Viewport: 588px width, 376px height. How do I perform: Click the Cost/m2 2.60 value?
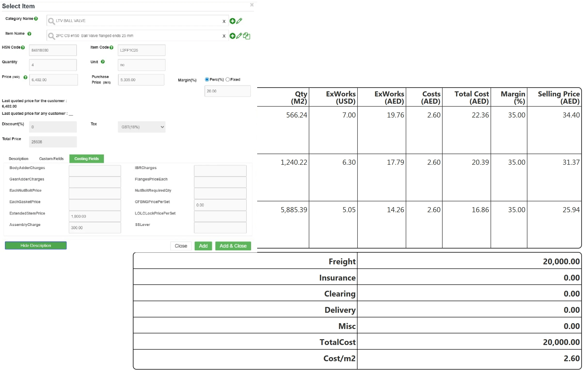(x=572, y=358)
